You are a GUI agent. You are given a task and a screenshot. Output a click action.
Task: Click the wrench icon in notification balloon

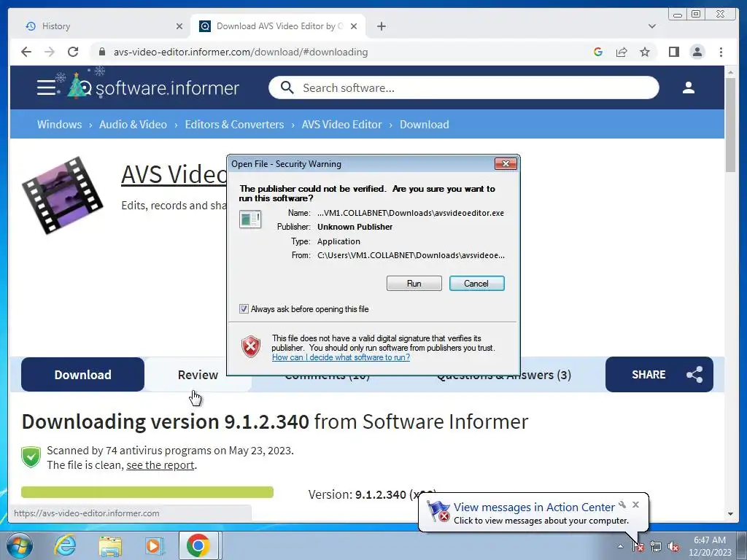622,505
